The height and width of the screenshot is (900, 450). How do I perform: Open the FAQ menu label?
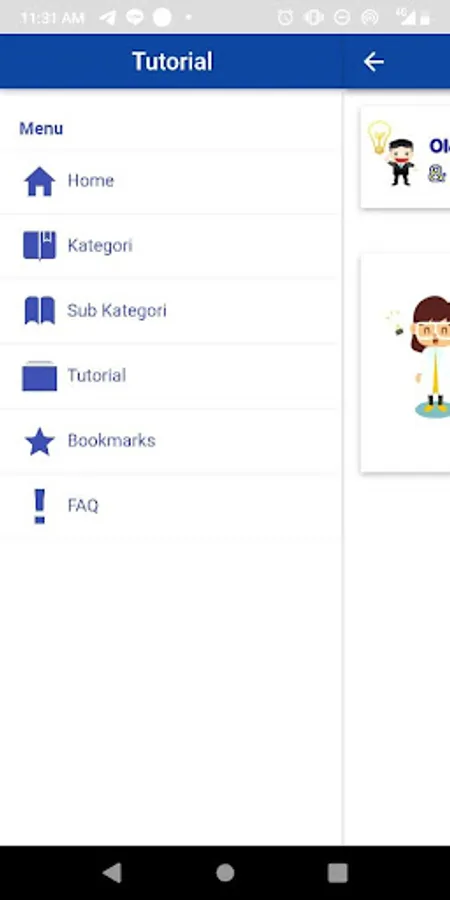click(83, 506)
